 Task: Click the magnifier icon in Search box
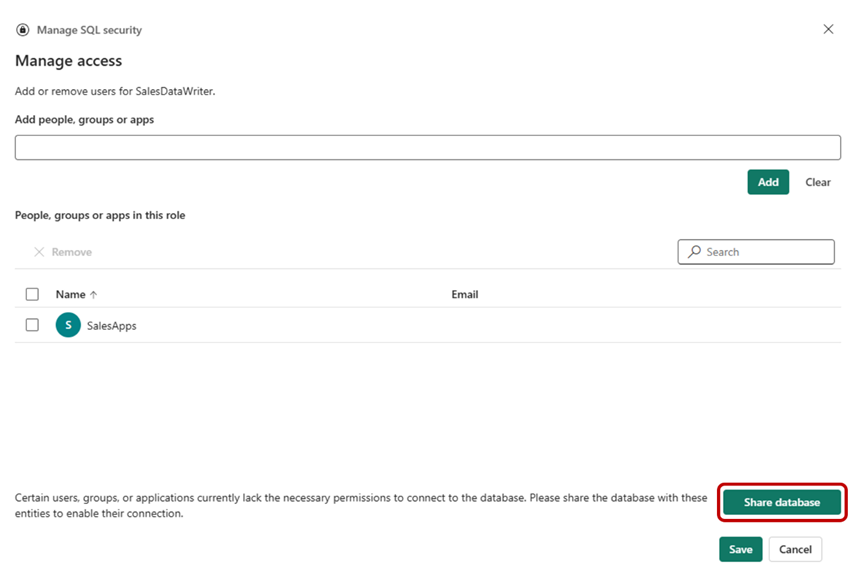(694, 252)
